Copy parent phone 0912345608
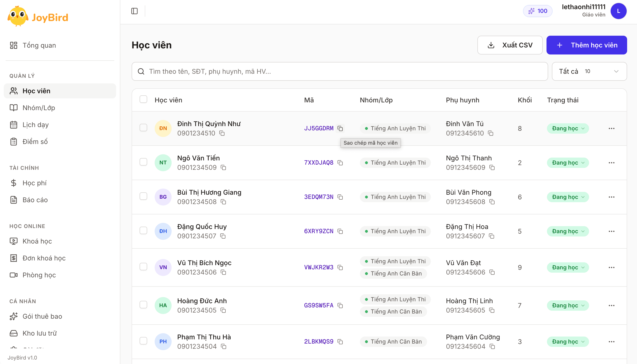This screenshot has height=364, width=637. 492,202
